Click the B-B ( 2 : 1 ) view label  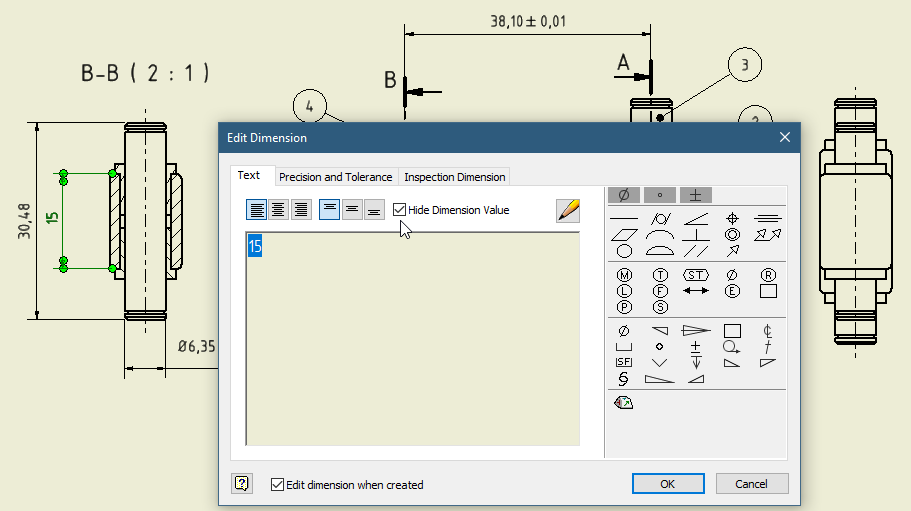click(x=145, y=74)
